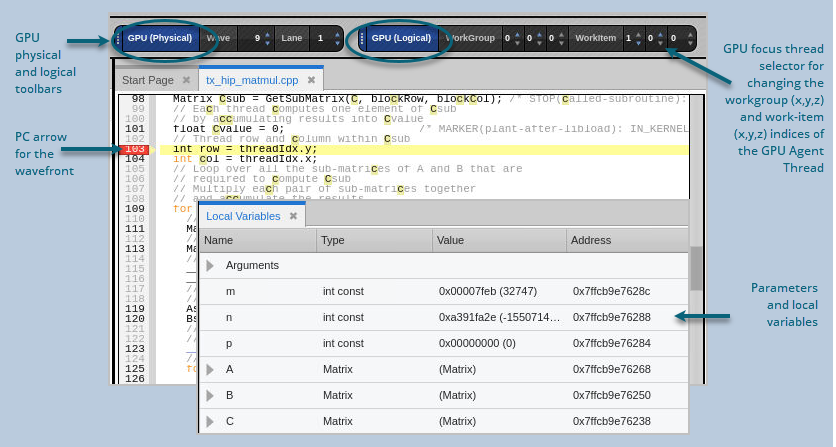Click the GPU (Physical) toolbar drag handle
836x447 pixels.
pos(118,39)
